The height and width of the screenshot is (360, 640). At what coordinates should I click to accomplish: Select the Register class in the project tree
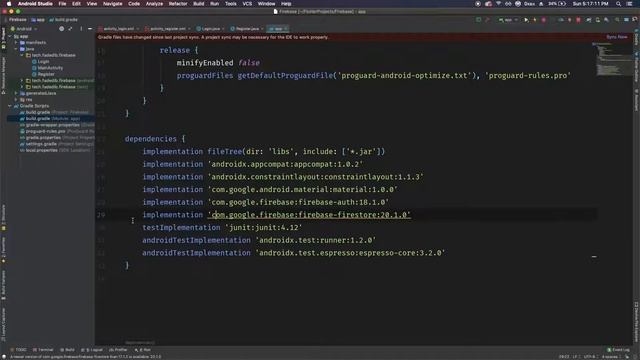coord(44,74)
